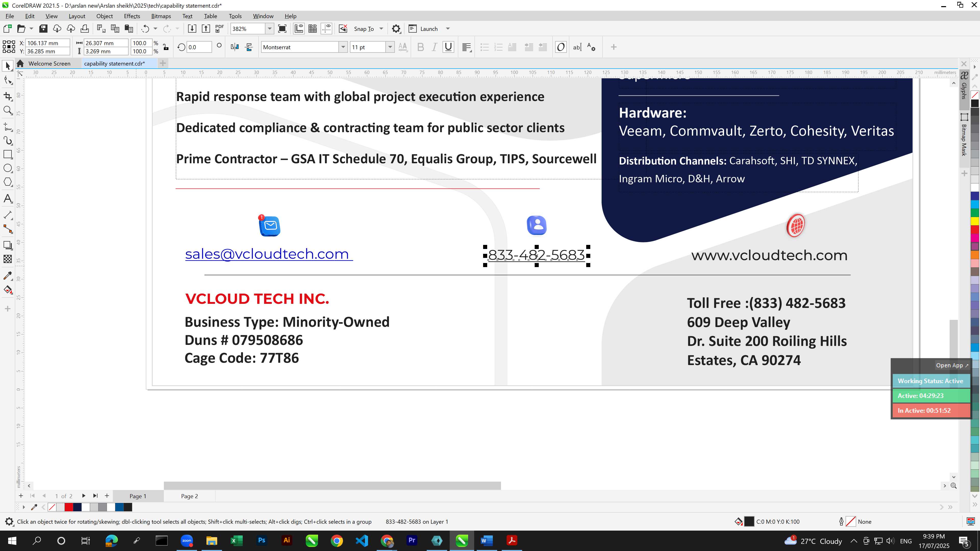Viewport: 980px width, 551px height.
Task: Select the Polygon tool
Action: click(x=8, y=182)
